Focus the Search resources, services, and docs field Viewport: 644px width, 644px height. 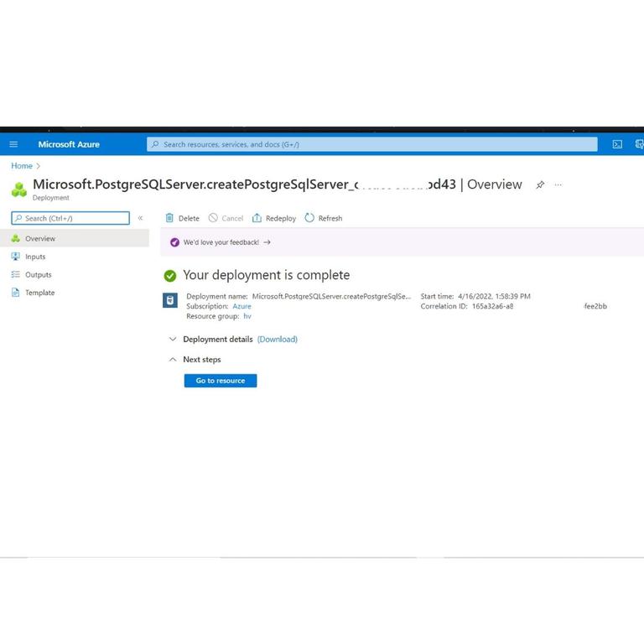coord(371,144)
